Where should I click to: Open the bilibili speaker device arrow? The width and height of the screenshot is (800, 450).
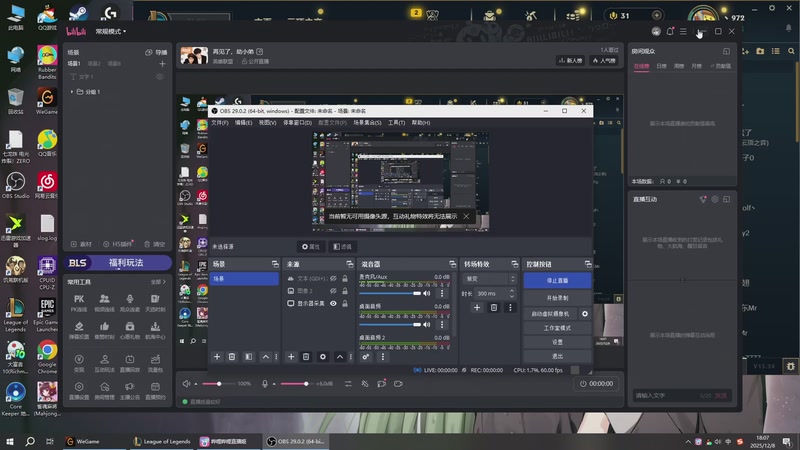[x=196, y=384]
